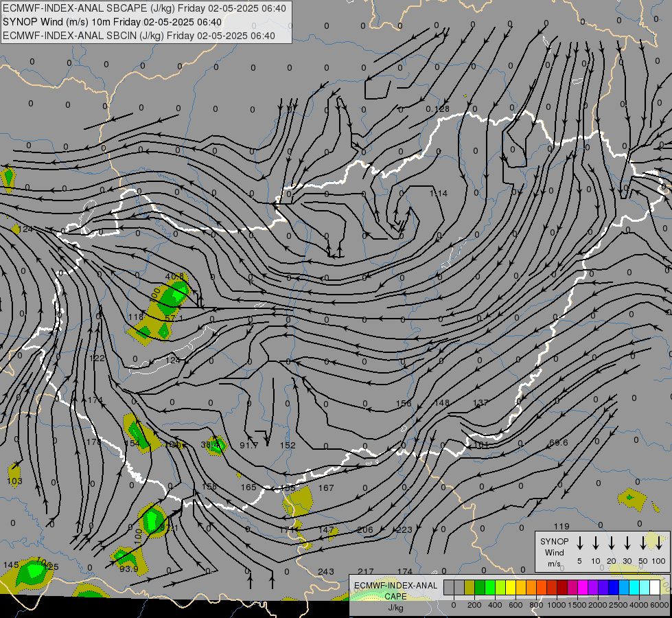Click the 50 m/s wind arrow in legend
This screenshot has height=618, width=672.
643,542
